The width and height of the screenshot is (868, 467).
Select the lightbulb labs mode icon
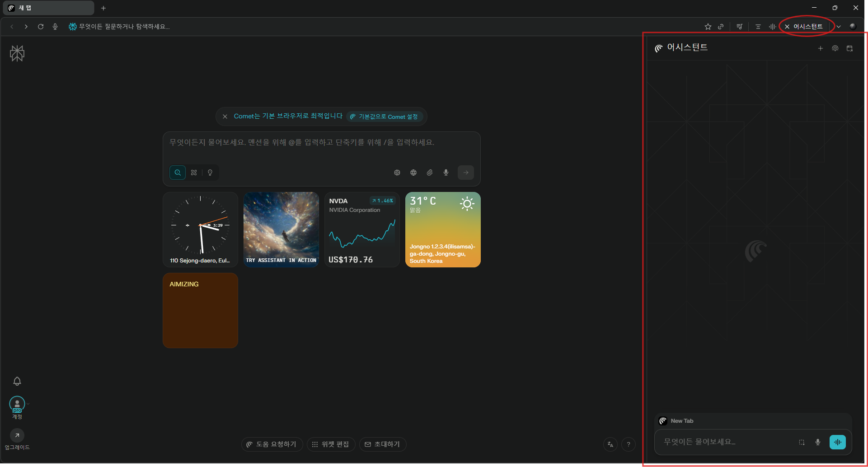point(210,173)
